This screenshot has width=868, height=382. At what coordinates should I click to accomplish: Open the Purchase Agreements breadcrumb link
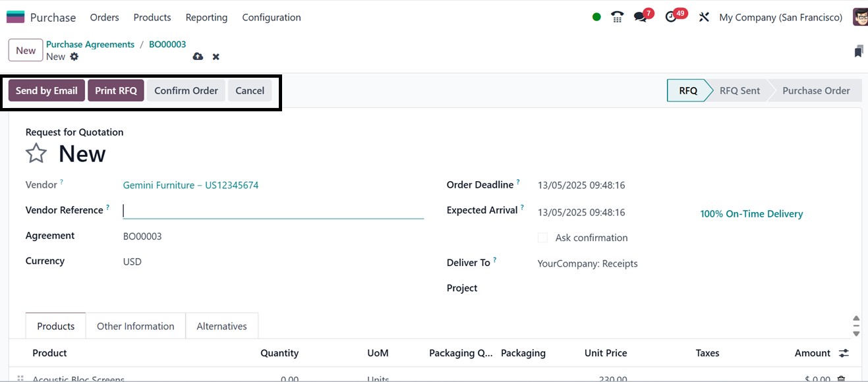point(90,44)
